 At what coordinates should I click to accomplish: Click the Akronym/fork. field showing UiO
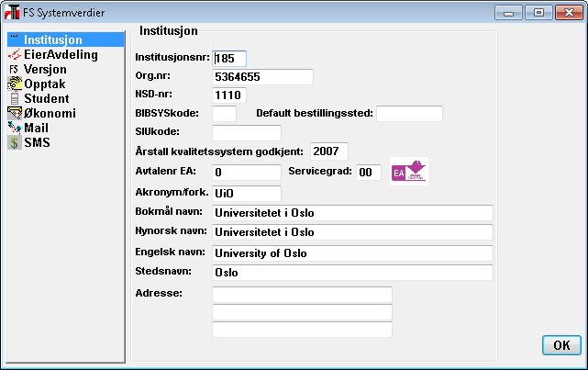tap(247, 193)
